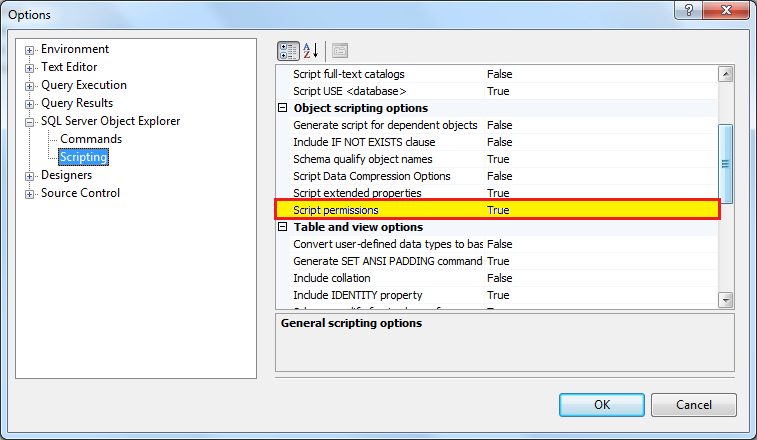Open the Query Results options category

pyautogui.click(x=76, y=103)
